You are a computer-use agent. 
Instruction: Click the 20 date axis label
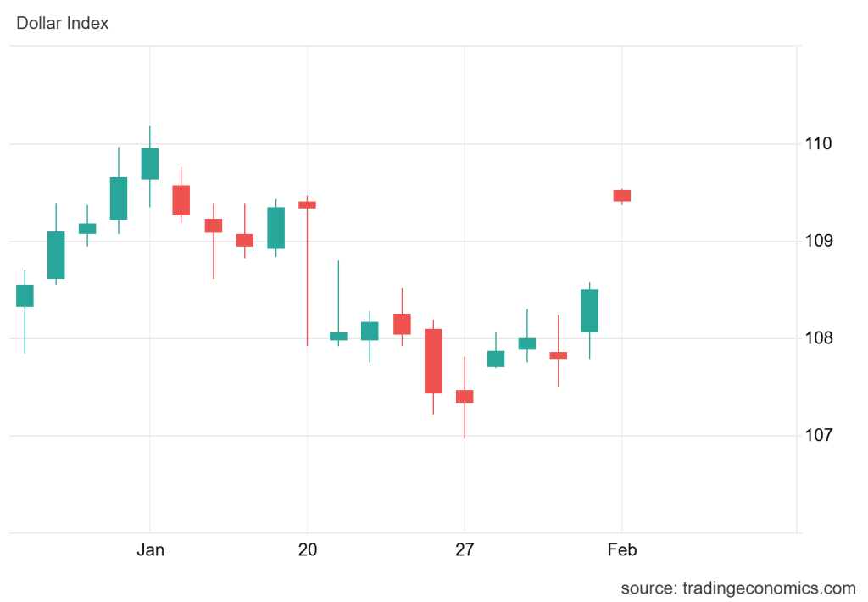point(307,550)
